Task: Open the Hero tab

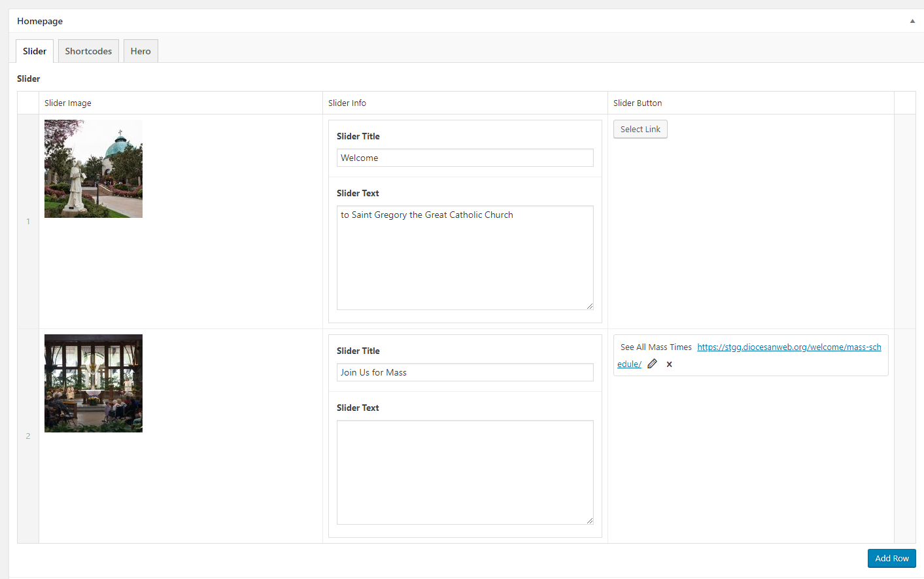Action: pyautogui.click(x=141, y=51)
